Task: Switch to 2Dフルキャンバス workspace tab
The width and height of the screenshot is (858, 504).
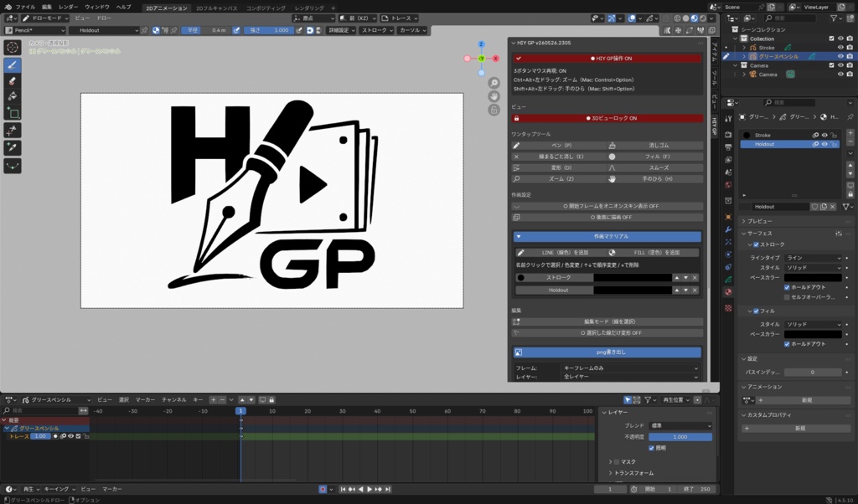Action: [x=217, y=8]
